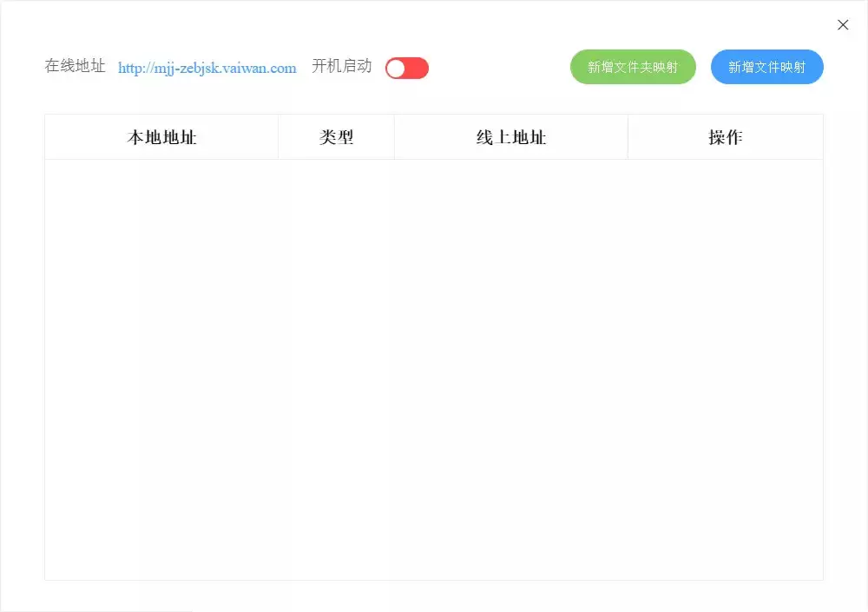Select the 操作 column header
The width and height of the screenshot is (868, 612).
coord(725,137)
